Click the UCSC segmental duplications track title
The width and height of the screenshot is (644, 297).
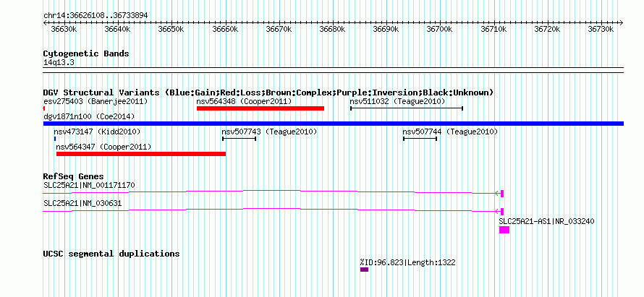tap(111, 254)
